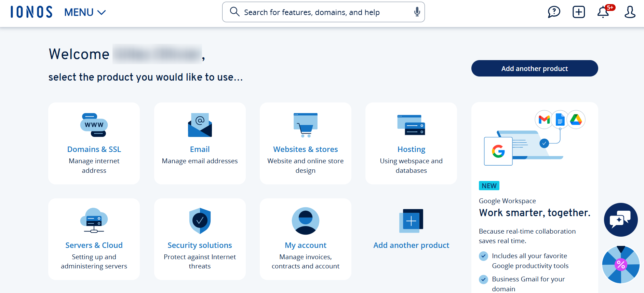This screenshot has height=293, width=644.
Task: Click the Email envelope icon
Action: 200,125
